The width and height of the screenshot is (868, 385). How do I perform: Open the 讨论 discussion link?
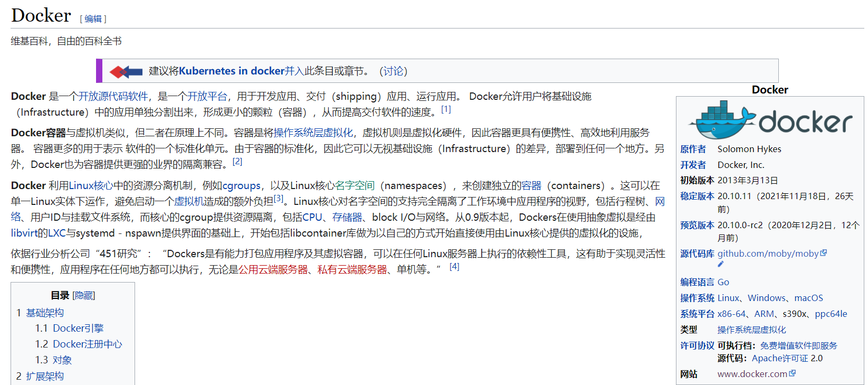393,71
